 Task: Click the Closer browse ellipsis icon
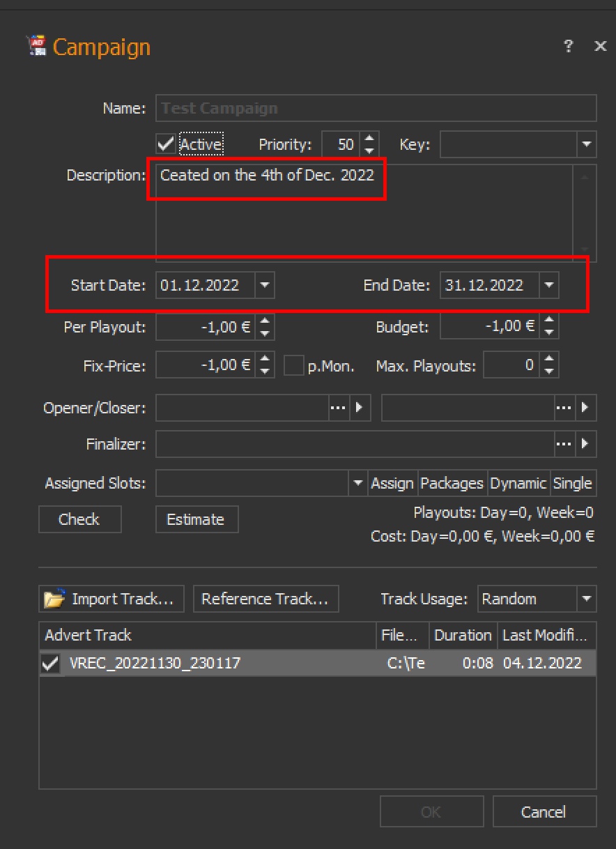(564, 408)
